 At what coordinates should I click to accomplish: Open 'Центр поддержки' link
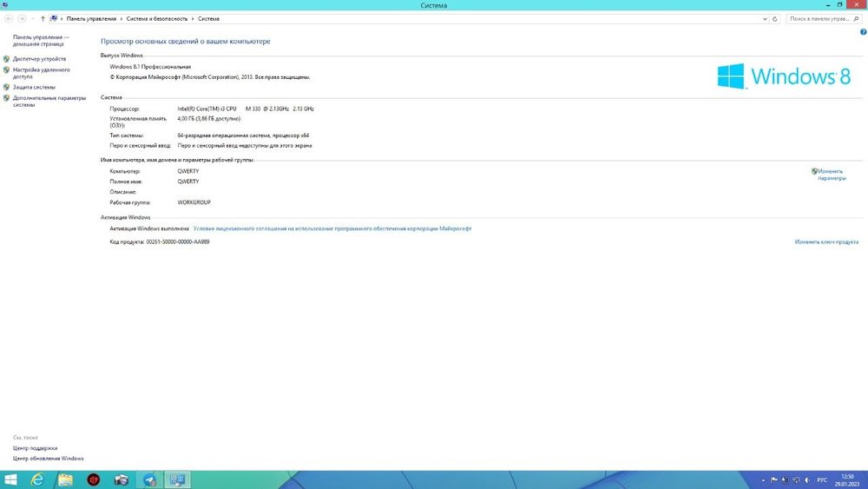pyautogui.click(x=35, y=448)
